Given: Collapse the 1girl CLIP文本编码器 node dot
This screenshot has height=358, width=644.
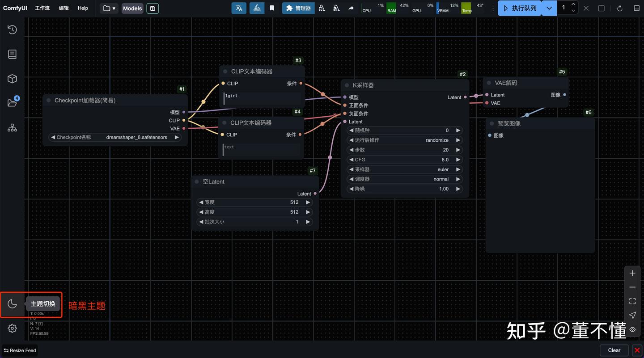Looking at the screenshot, I should coord(225,72).
